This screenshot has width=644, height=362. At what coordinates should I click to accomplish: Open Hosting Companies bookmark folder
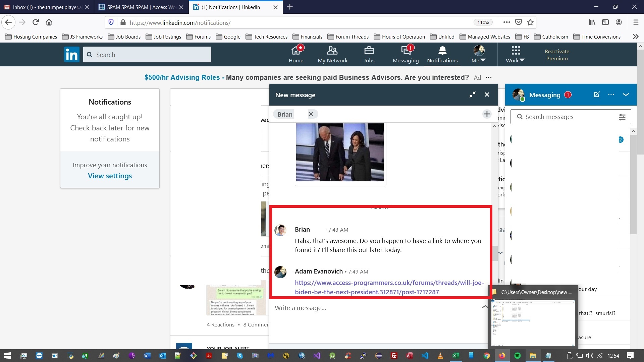[31, 37]
